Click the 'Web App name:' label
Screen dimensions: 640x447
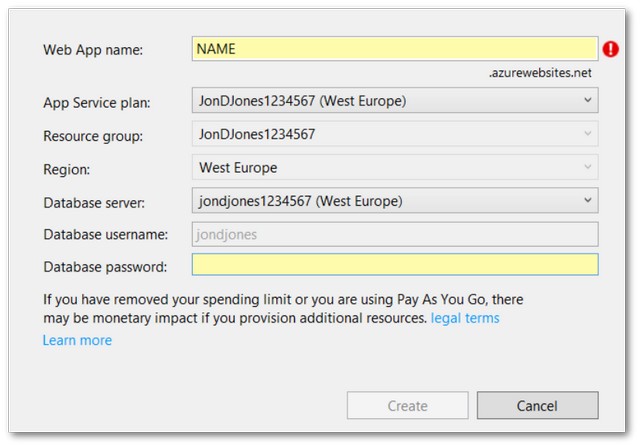point(94,50)
